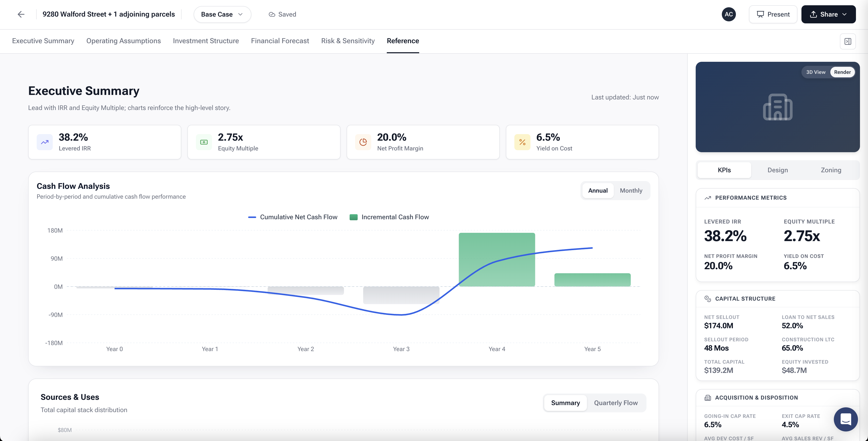The image size is (868, 441).
Task: Click the AC user avatar
Action: coord(729,14)
